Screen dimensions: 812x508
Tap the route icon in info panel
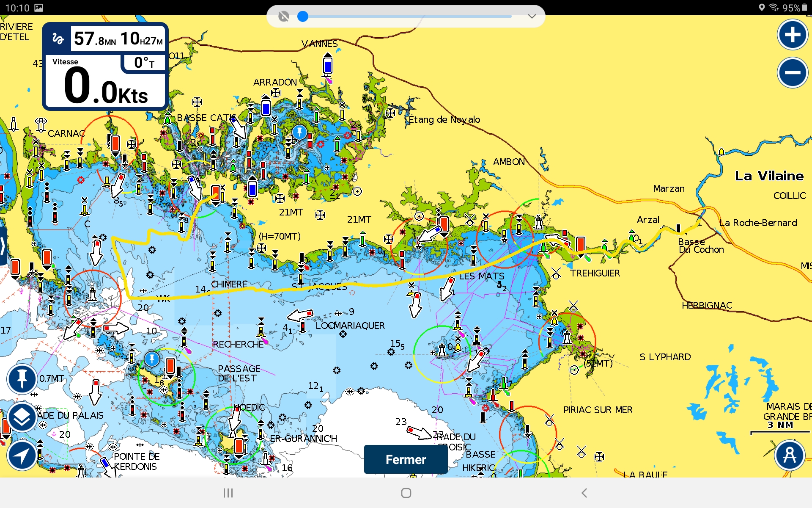(x=58, y=39)
